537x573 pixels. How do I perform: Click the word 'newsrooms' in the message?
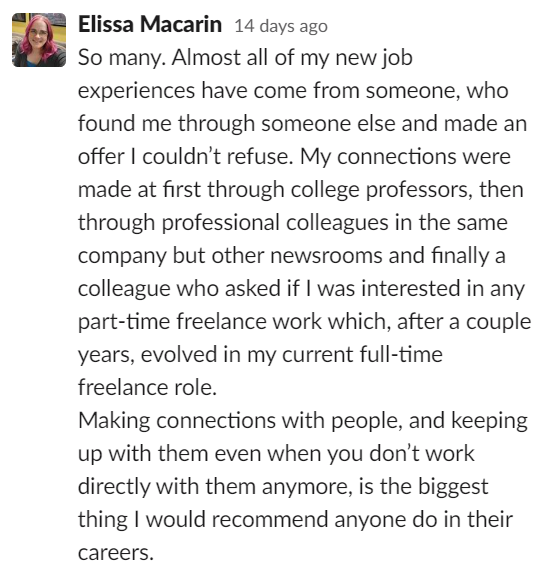326,255
